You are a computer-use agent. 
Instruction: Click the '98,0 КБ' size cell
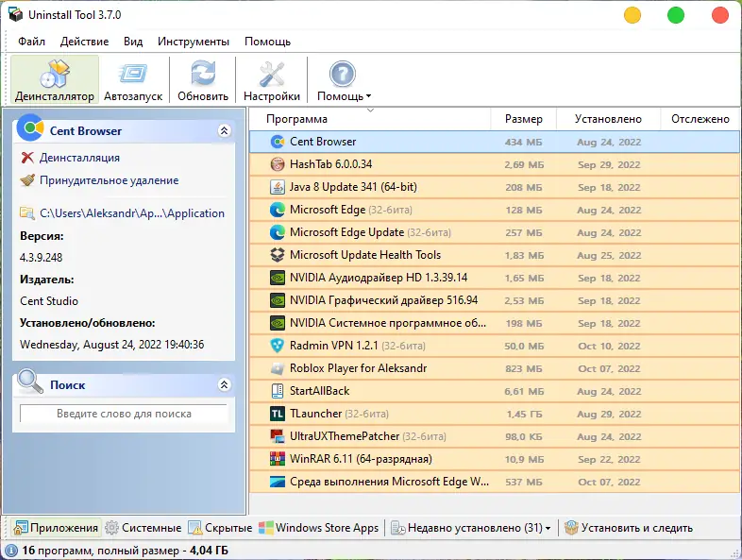(x=523, y=437)
